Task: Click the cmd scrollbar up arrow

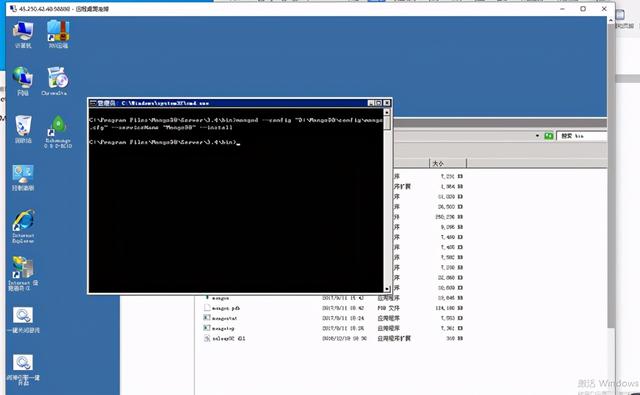Action: [x=387, y=112]
